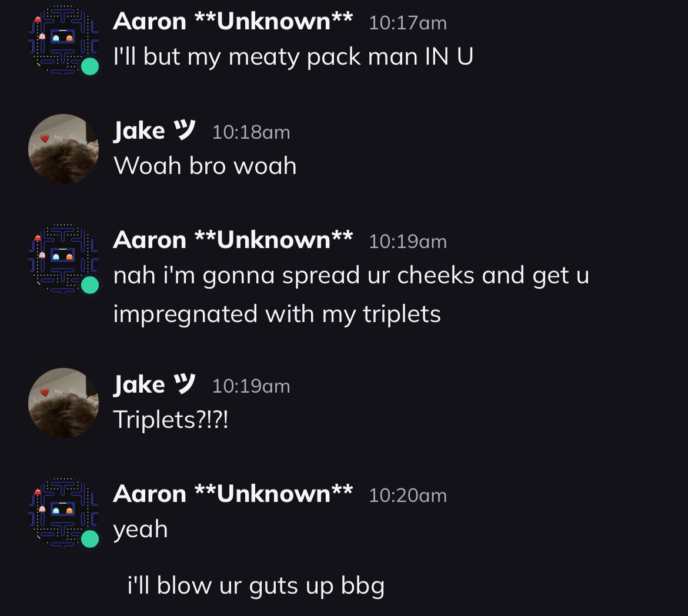This screenshot has height=616, width=688.
Task: Open the Jake ツ username at 10:18am
Action: click(x=155, y=130)
